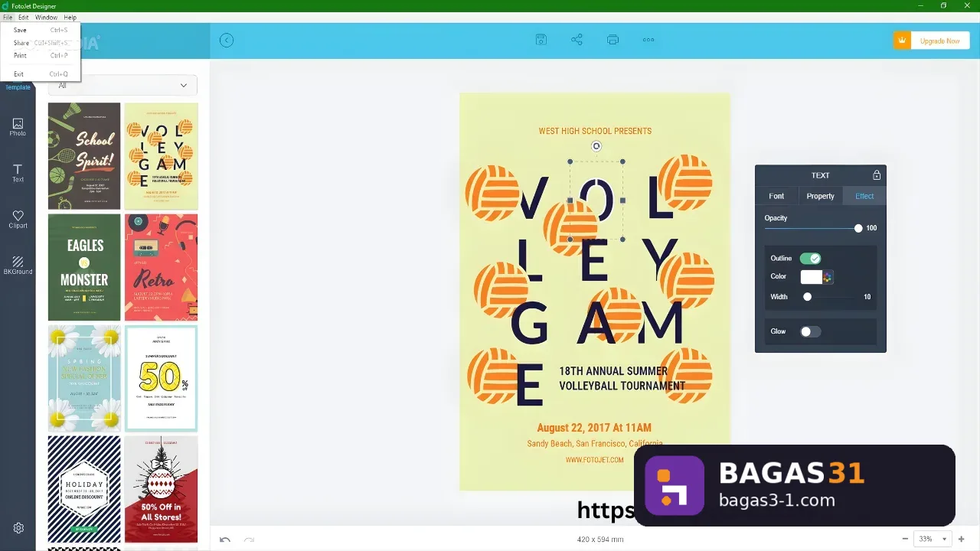Choose Save from File menu

click(x=41, y=30)
